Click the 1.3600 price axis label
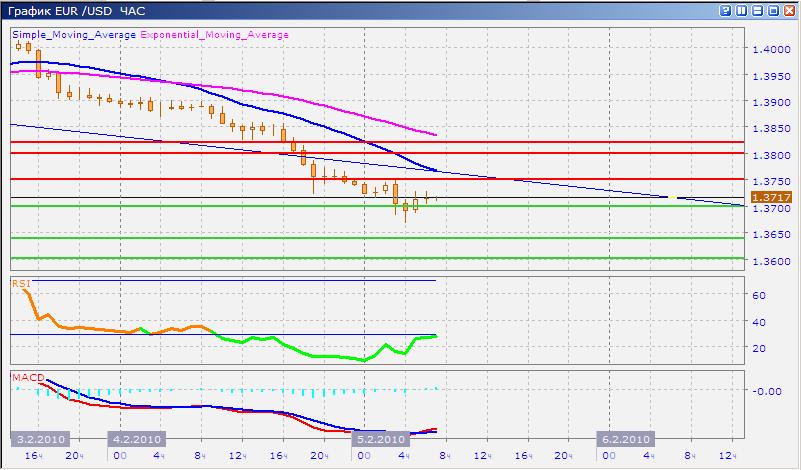 pyautogui.click(x=771, y=261)
